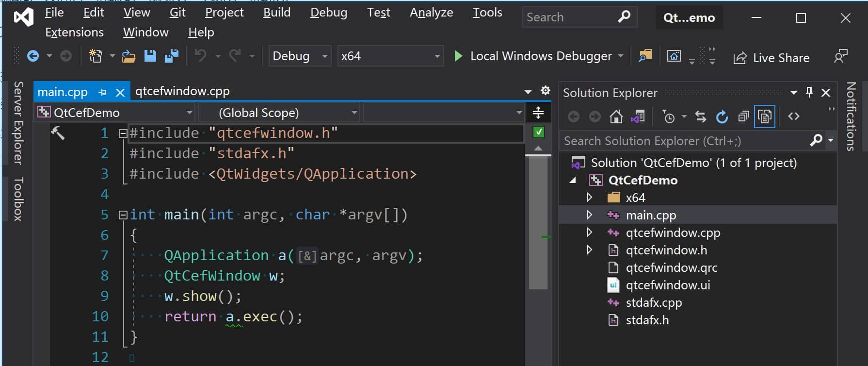
Task: Switch to the qtcefwindow.cpp tab
Action: (x=182, y=91)
